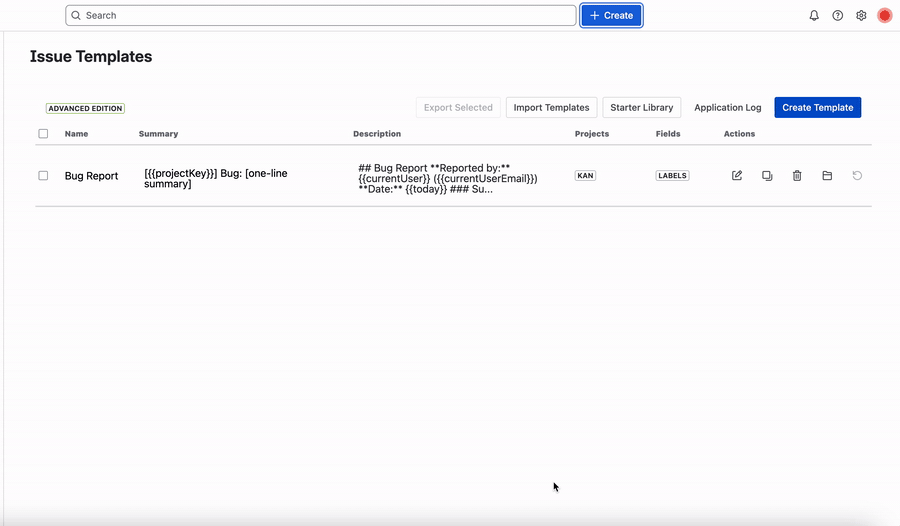Open the Application Log
This screenshot has height=526, width=900.
pos(728,107)
